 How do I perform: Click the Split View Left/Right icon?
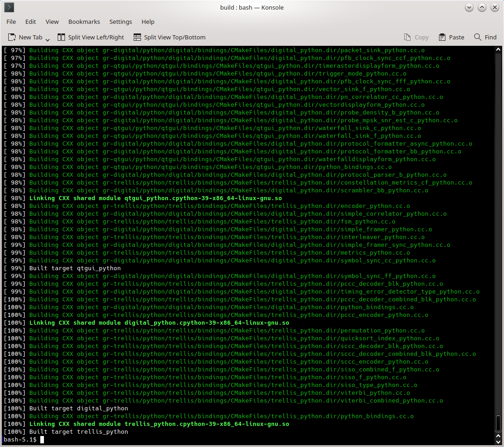pos(61,38)
